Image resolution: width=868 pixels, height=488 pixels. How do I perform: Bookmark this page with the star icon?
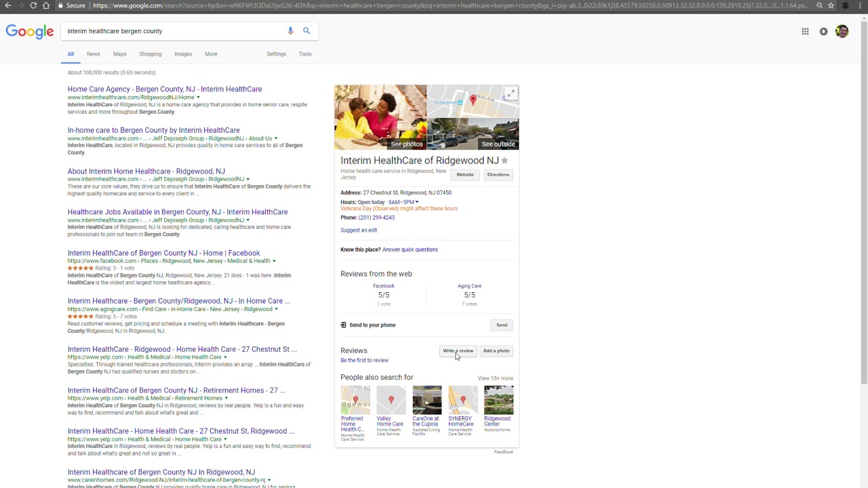coord(831,5)
